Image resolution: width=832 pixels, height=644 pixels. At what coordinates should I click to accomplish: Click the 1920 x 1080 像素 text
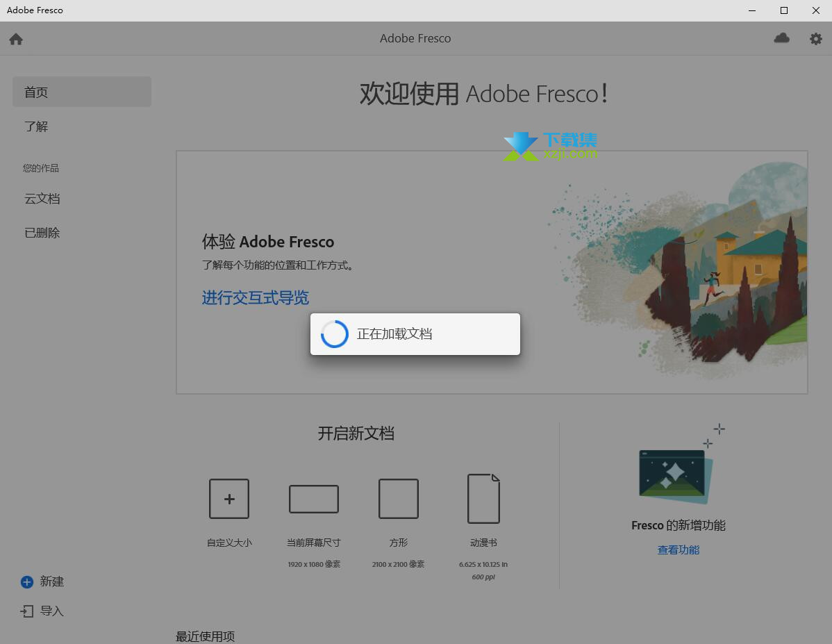coord(314,564)
